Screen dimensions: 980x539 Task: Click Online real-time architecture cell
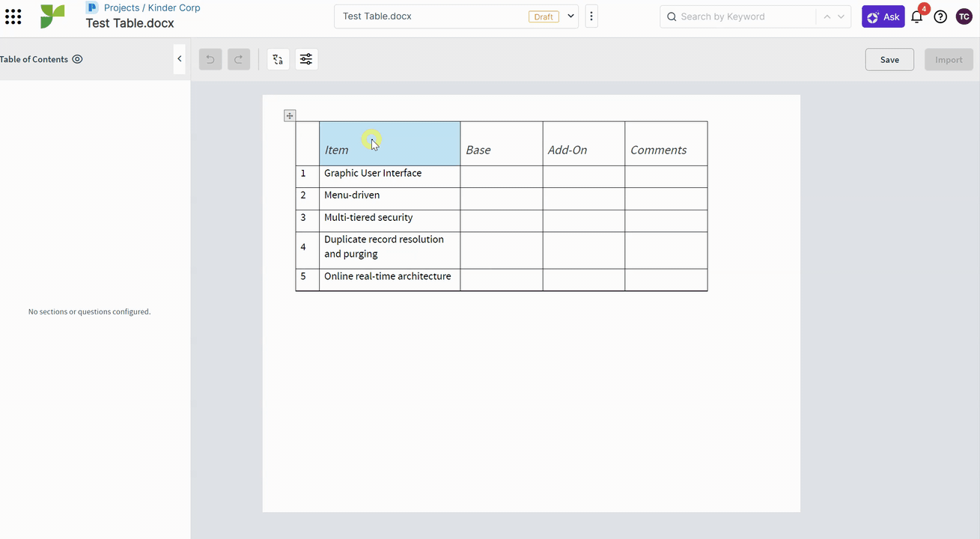(x=389, y=280)
